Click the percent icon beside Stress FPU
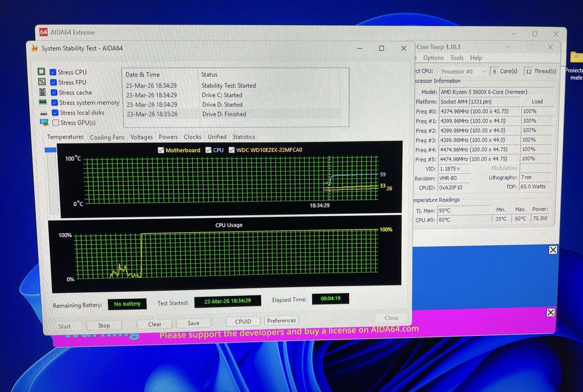This screenshot has width=583, height=392. 41,82
